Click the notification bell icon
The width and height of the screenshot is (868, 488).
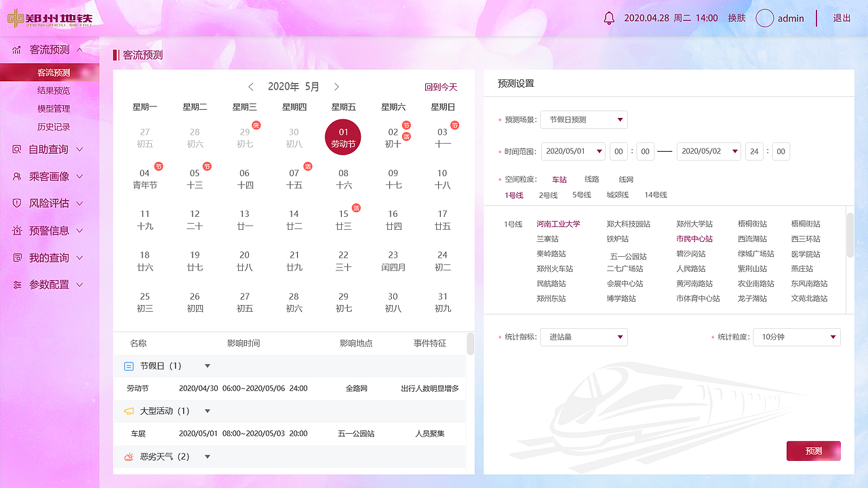[608, 18]
